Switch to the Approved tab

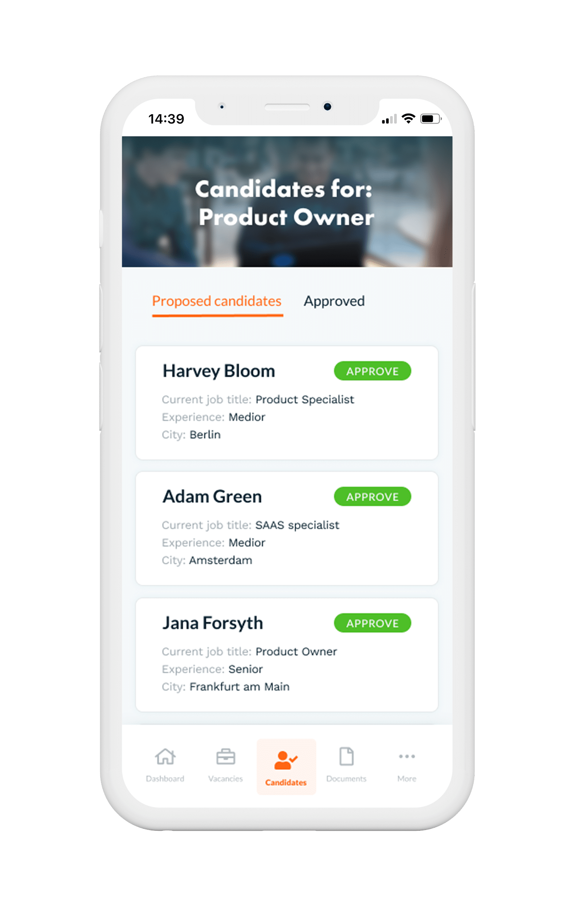pyautogui.click(x=334, y=301)
